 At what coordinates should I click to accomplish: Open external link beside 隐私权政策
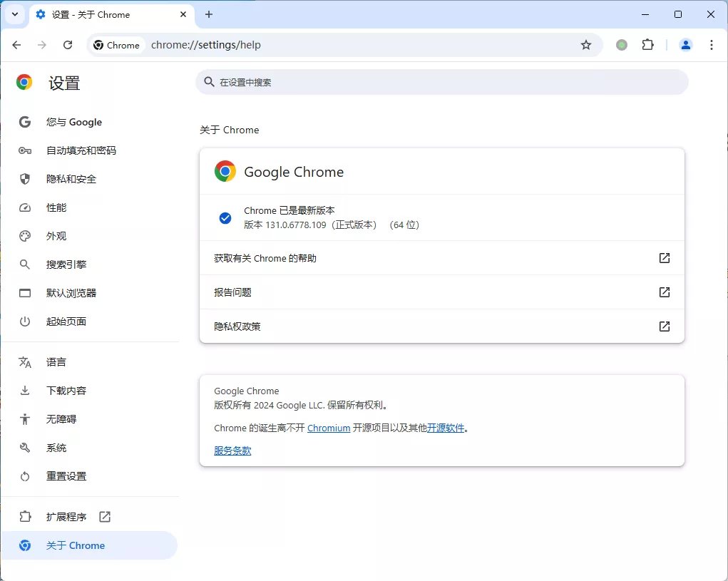click(x=664, y=327)
